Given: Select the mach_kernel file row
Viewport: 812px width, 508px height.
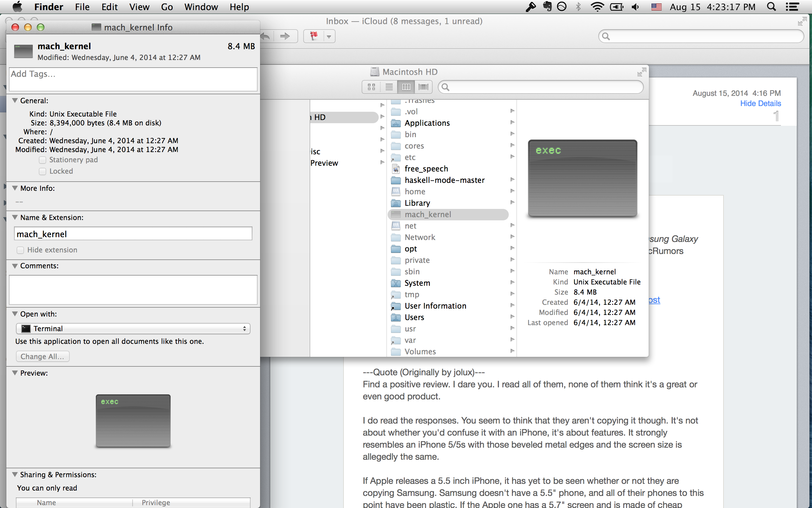Looking at the screenshot, I should (x=448, y=214).
